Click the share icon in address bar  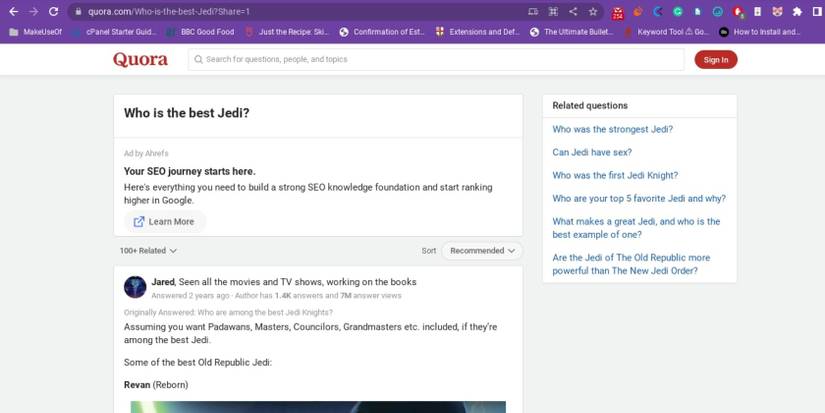click(x=573, y=11)
